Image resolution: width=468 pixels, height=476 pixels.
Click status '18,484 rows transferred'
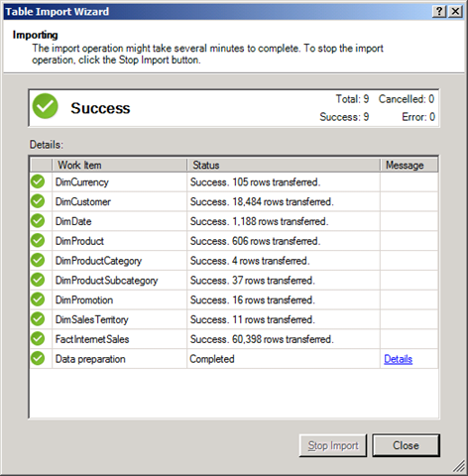262,201
